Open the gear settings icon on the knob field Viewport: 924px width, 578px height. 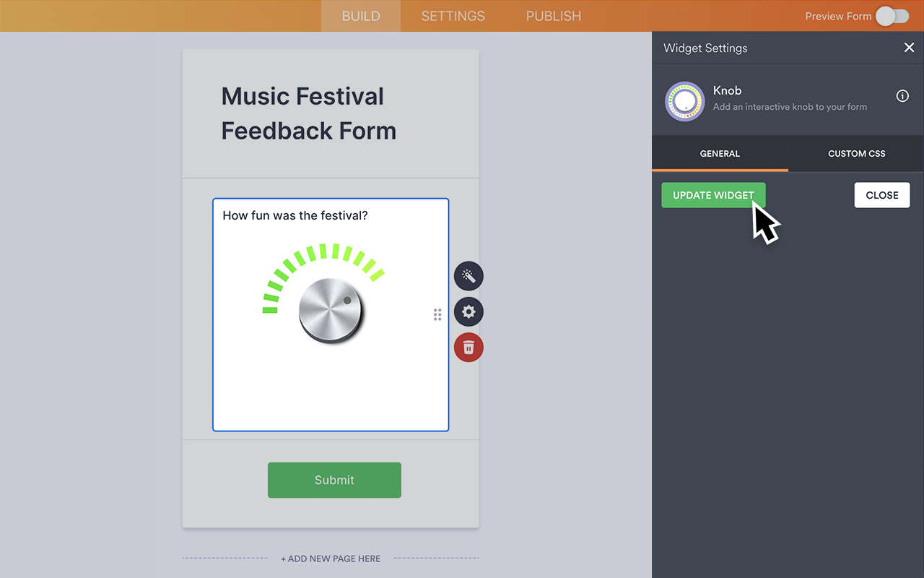coord(468,311)
